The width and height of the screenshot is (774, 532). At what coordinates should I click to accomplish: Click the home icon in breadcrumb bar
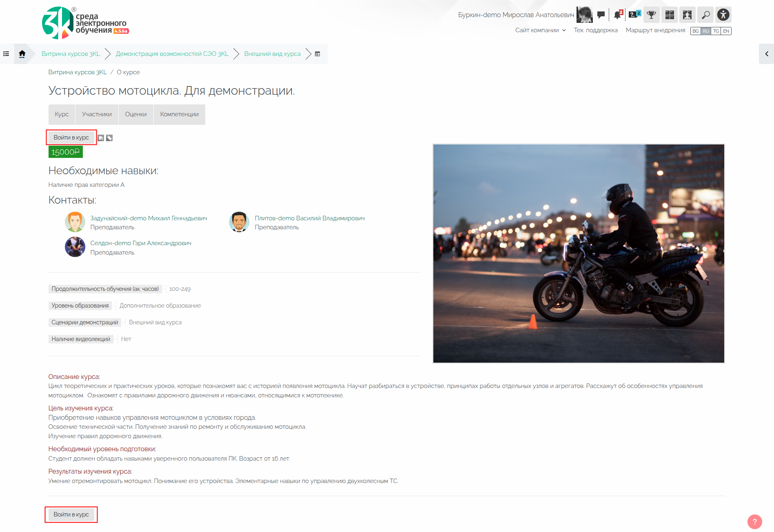(x=22, y=54)
